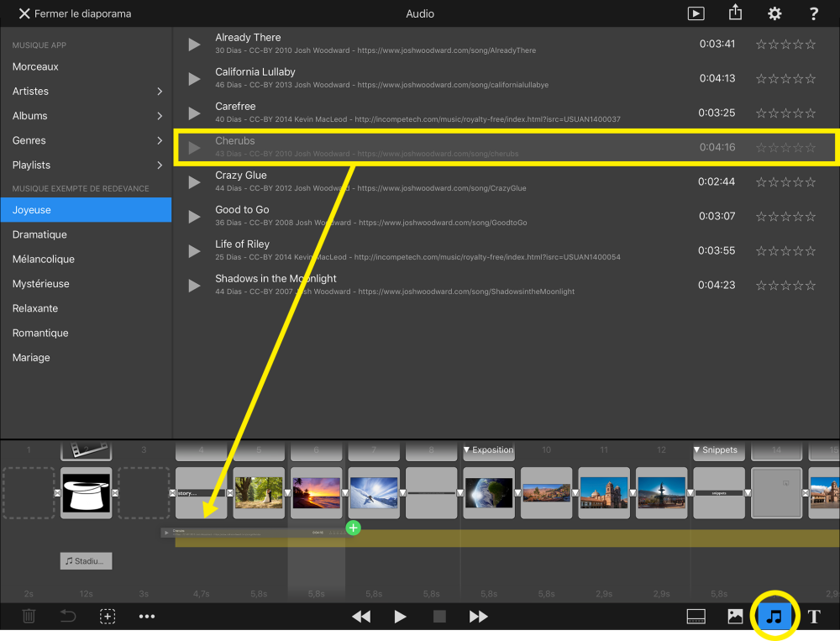Image resolution: width=840 pixels, height=641 pixels.
Task: Select the Dramatique music category
Action: (39, 235)
